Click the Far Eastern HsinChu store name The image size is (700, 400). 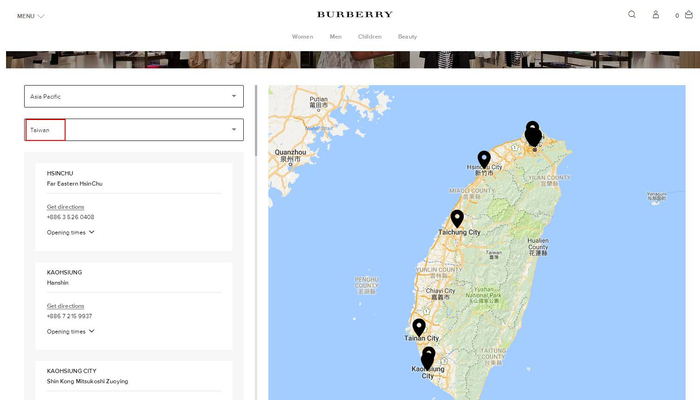[75, 183]
